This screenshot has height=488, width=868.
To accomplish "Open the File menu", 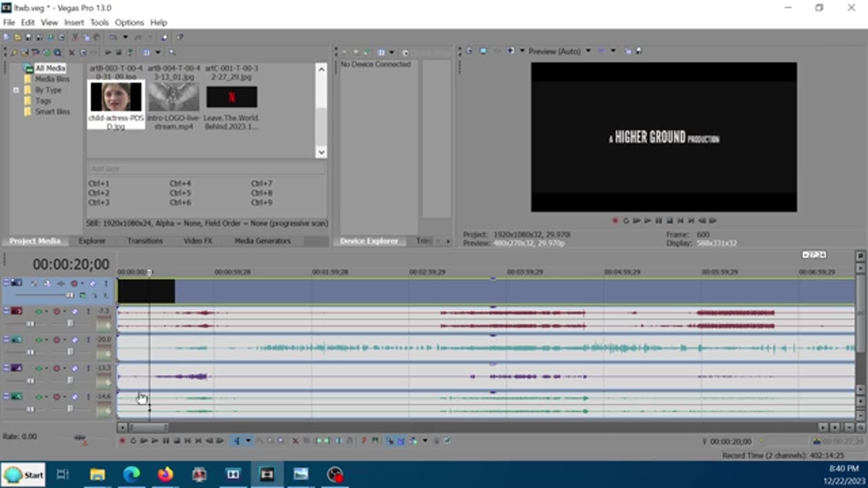I will [x=9, y=22].
